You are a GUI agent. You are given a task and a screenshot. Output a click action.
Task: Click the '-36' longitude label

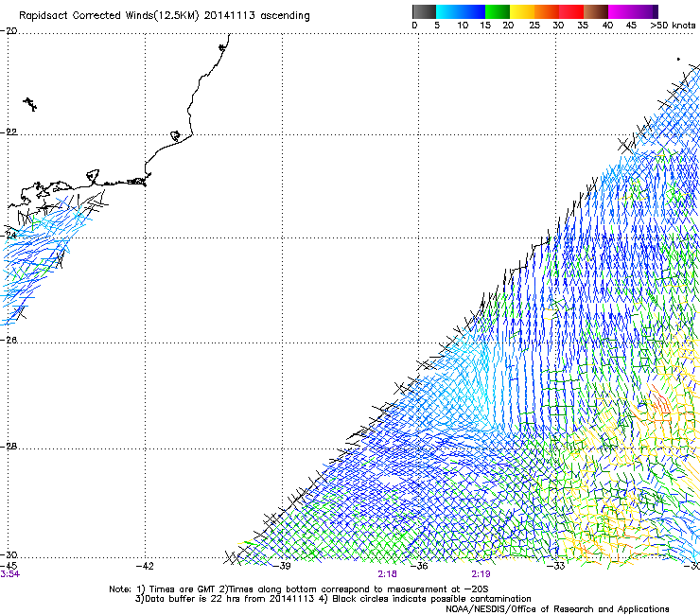(x=419, y=566)
